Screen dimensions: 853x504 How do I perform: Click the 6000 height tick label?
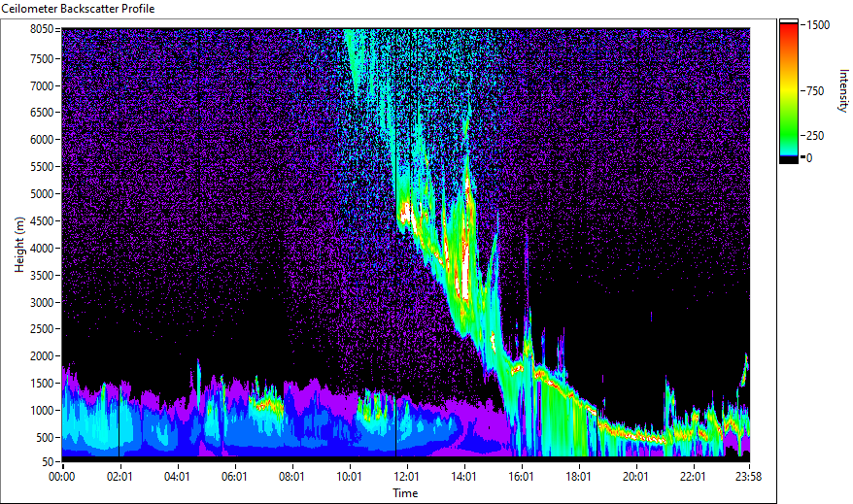point(42,140)
